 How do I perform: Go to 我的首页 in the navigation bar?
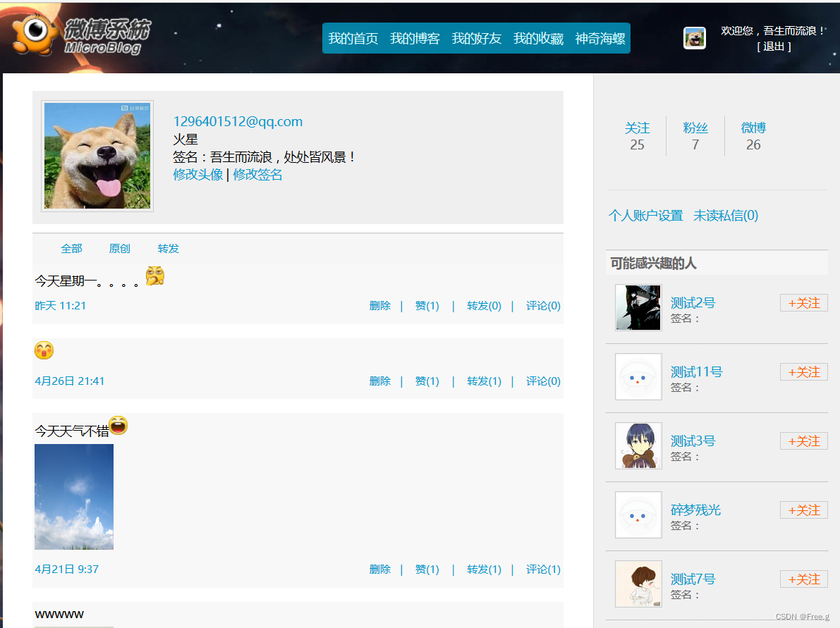353,39
